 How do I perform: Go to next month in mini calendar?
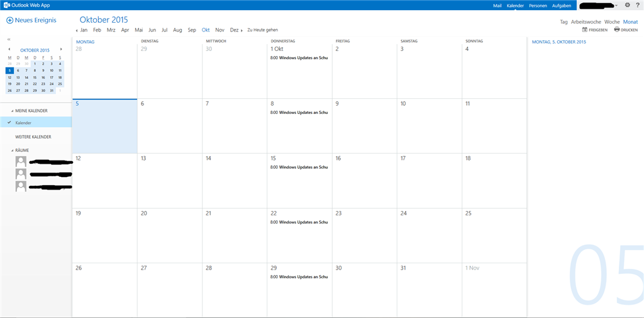point(61,49)
